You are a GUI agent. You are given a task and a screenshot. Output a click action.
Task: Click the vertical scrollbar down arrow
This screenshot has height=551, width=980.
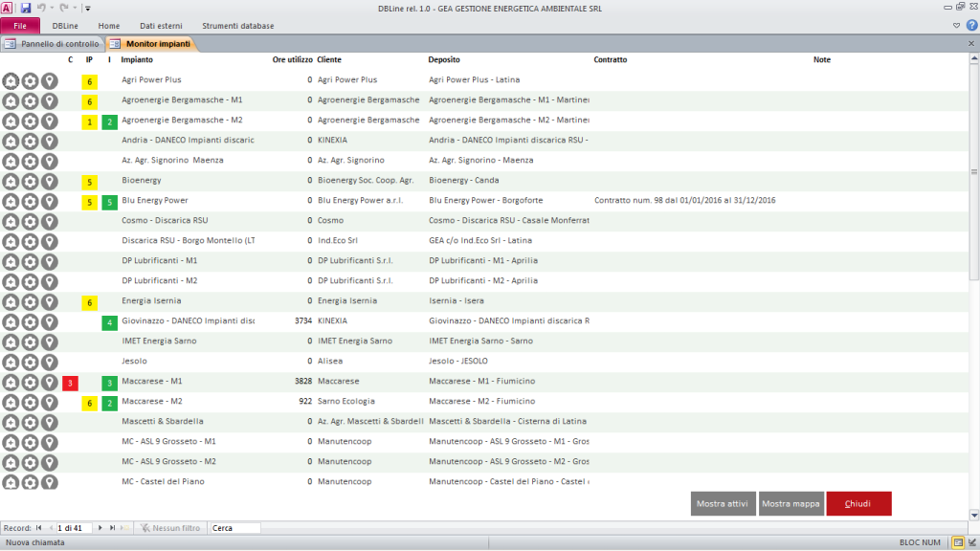pyautogui.click(x=973, y=516)
